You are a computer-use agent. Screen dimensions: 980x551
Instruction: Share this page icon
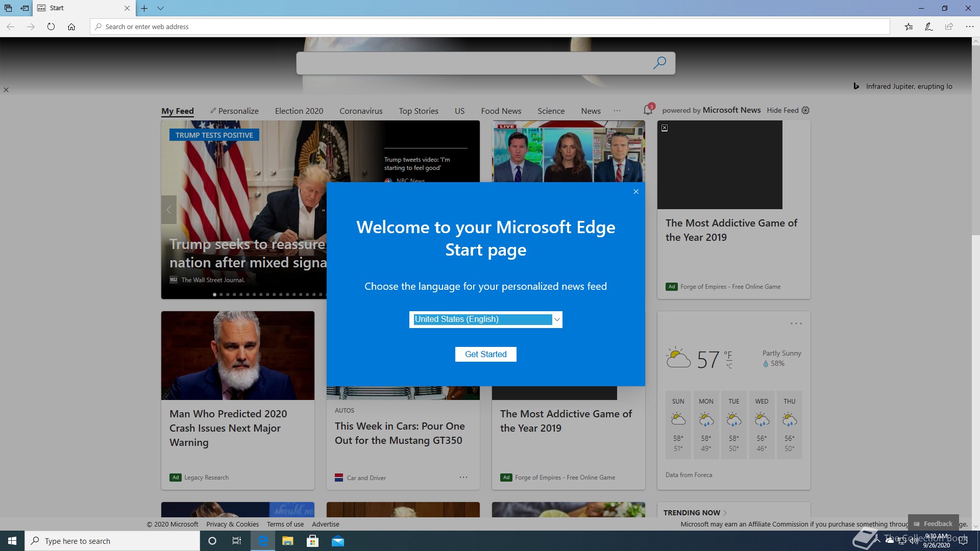point(949,27)
